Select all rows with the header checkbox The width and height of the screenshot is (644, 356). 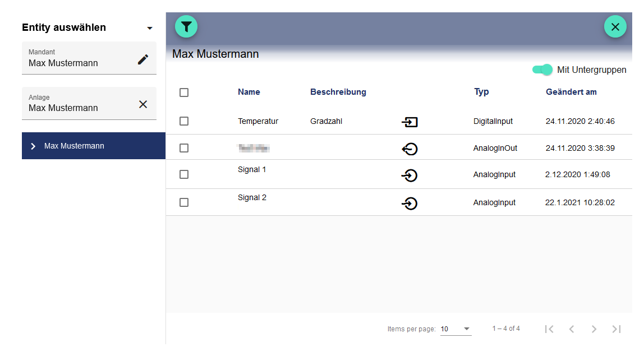pyautogui.click(x=184, y=93)
